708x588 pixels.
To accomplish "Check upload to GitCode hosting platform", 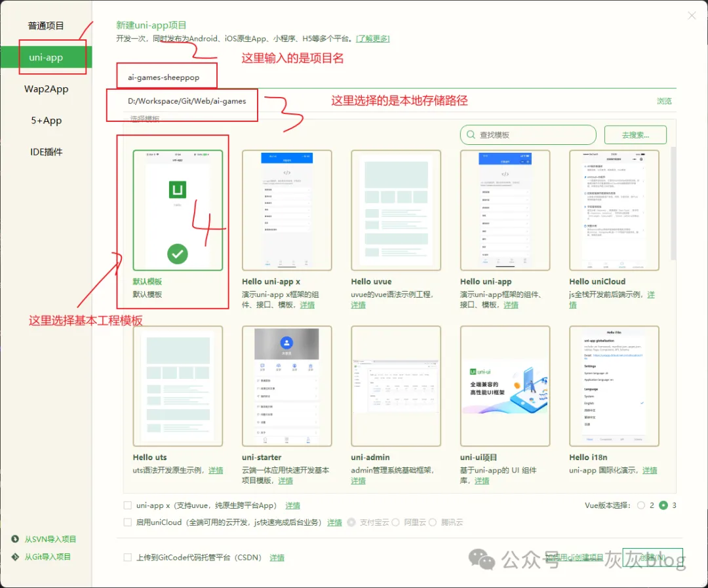I will [x=128, y=557].
